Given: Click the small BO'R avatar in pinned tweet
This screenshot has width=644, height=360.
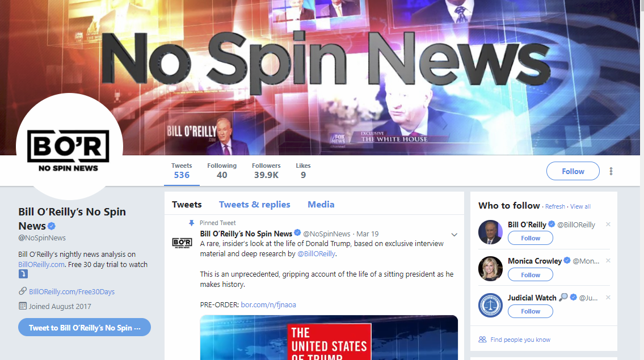Looking at the screenshot, I should tap(182, 243).
